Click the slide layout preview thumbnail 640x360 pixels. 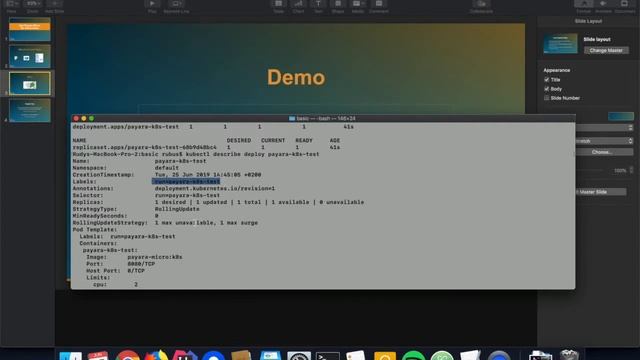point(560,44)
